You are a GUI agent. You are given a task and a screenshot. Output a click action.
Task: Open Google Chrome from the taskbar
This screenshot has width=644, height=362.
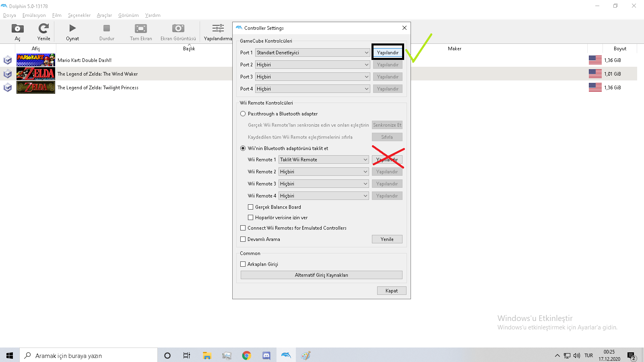(246, 355)
